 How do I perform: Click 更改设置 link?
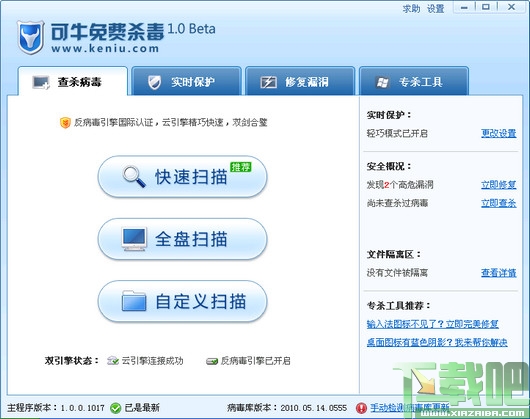(x=499, y=133)
